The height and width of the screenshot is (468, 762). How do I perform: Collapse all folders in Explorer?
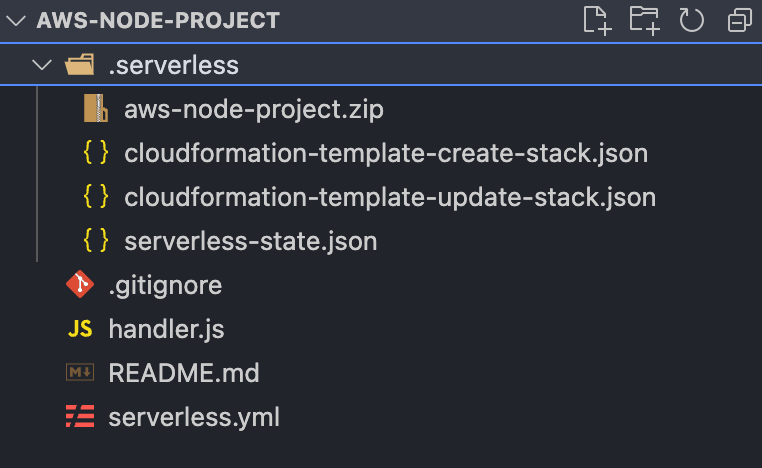[x=740, y=20]
